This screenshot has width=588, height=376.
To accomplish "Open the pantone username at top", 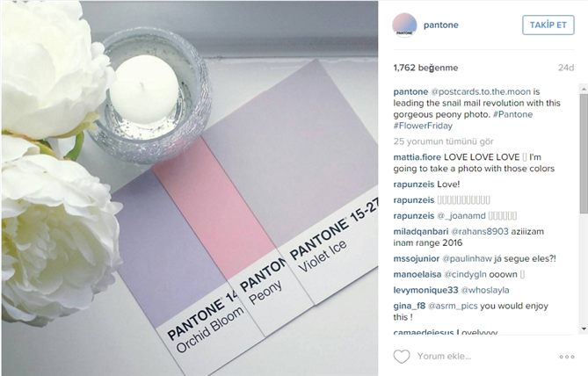I will (441, 25).
